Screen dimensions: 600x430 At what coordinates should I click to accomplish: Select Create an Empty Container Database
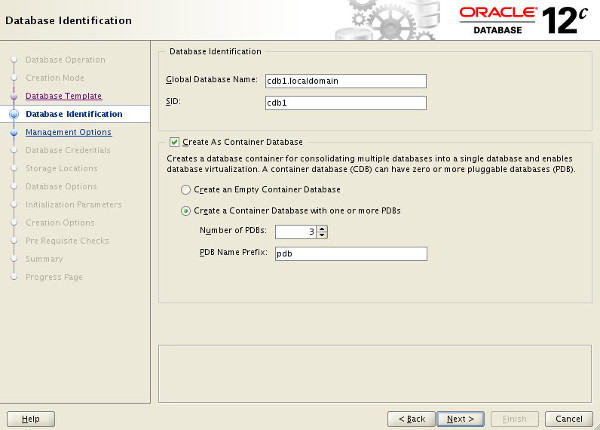click(x=186, y=190)
